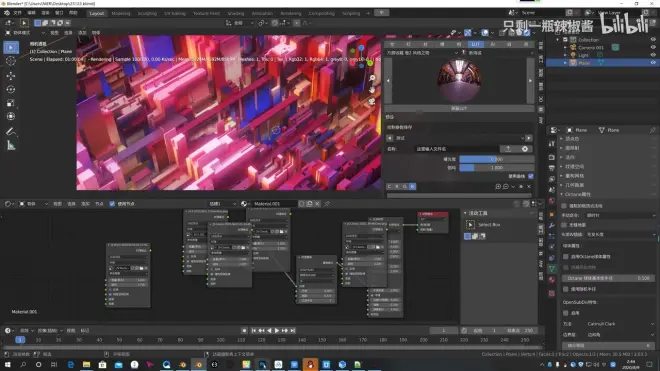Image resolution: width=660 pixels, height=371 pixels.
Task: Switch to the Modeling workspace tab
Action: pyautogui.click(x=121, y=13)
